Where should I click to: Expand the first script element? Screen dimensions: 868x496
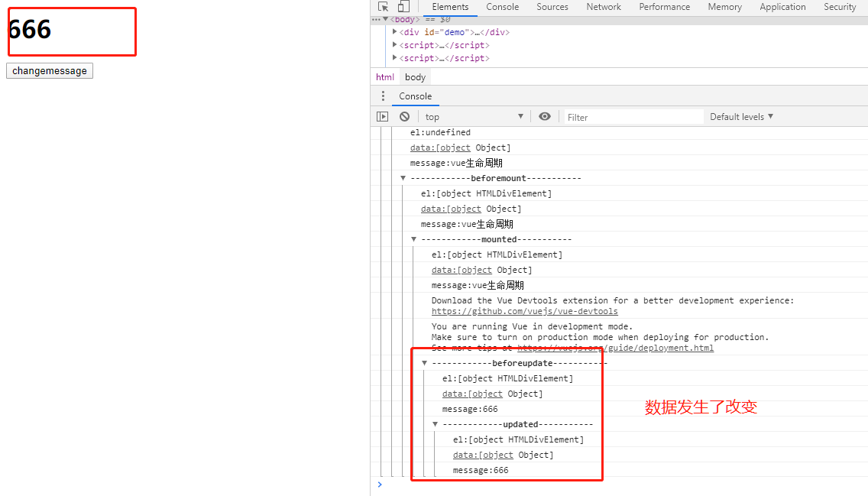coord(394,45)
